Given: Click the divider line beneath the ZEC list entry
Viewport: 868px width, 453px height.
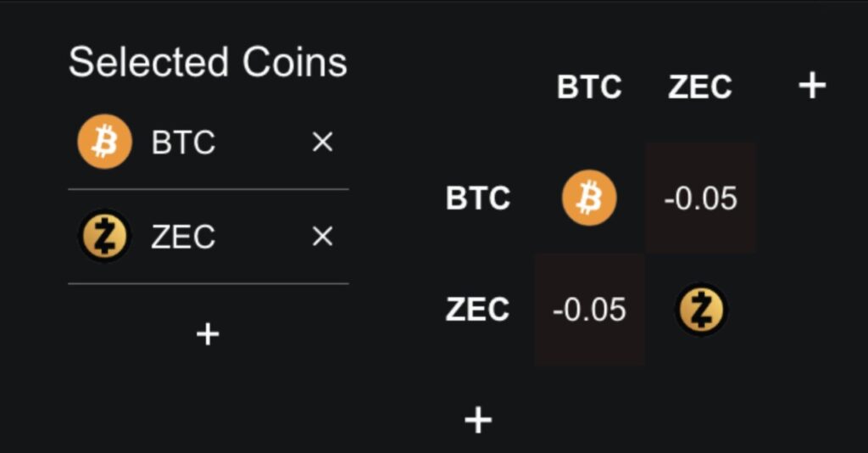Looking at the screenshot, I should click(x=208, y=283).
